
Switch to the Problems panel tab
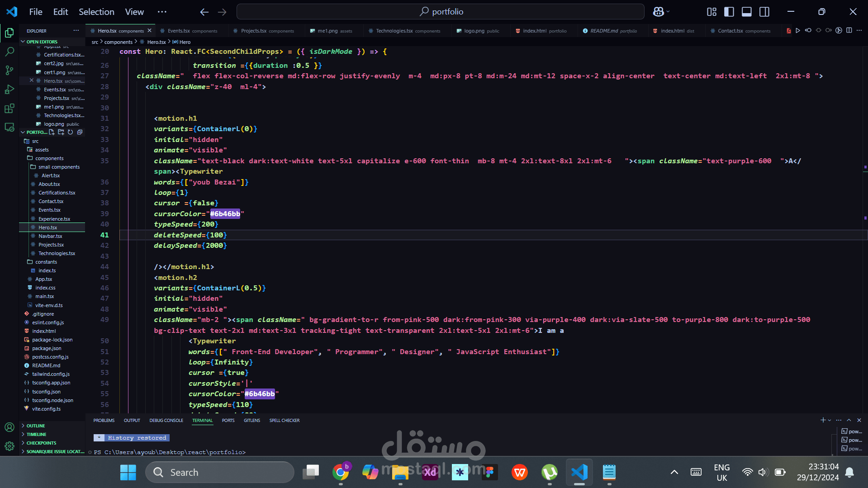[104, 421]
